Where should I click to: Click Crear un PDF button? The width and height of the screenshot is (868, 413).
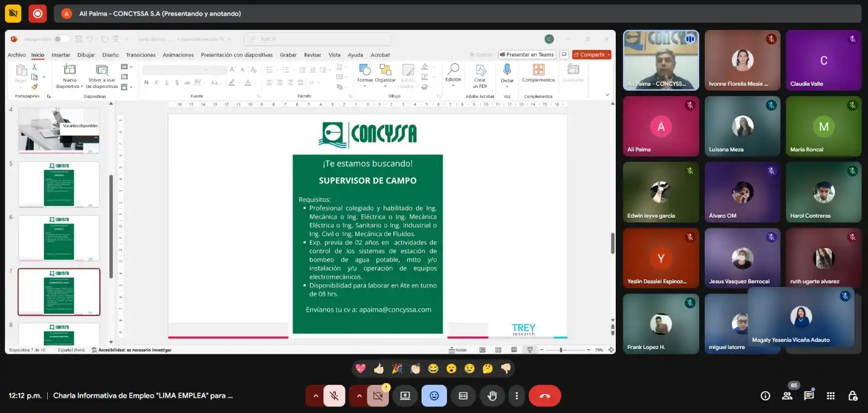(480, 76)
